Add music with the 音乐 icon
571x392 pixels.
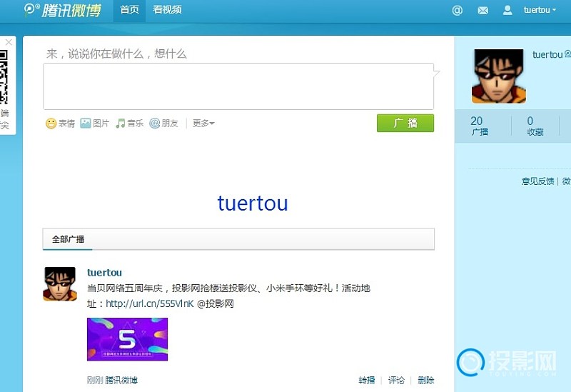tap(130, 124)
